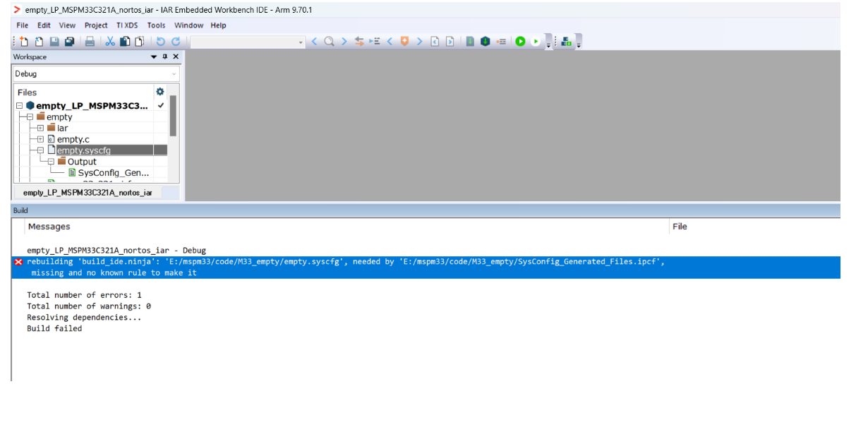Screen dimensions: 868x432
Task: Open the gear settings in the Files header
Action: [160, 92]
